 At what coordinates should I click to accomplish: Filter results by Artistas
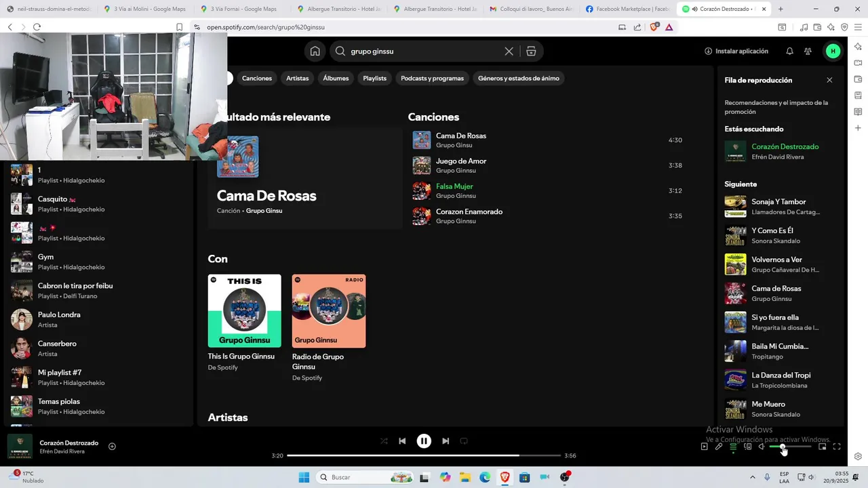click(297, 78)
